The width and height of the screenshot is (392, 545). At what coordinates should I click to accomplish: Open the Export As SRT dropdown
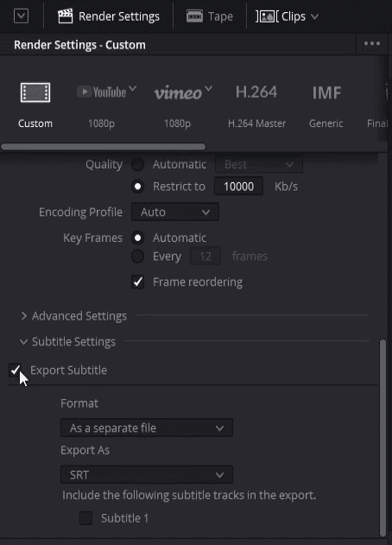tap(147, 475)
